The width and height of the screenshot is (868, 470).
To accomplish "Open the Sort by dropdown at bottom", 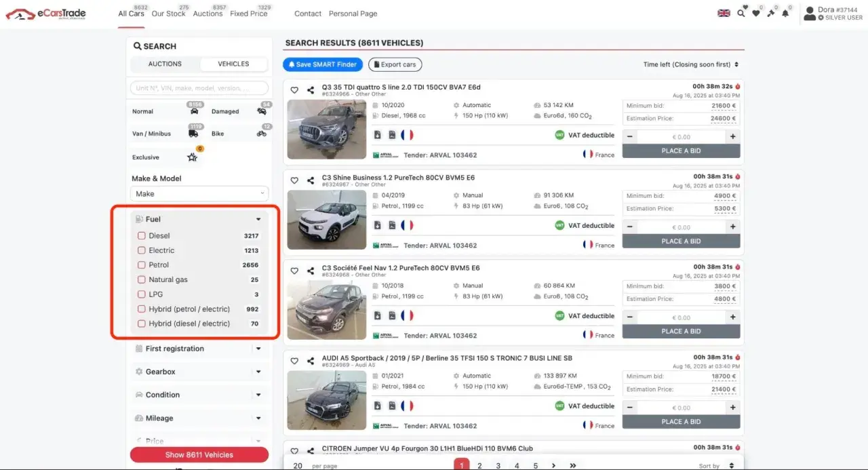I will 717,466.
